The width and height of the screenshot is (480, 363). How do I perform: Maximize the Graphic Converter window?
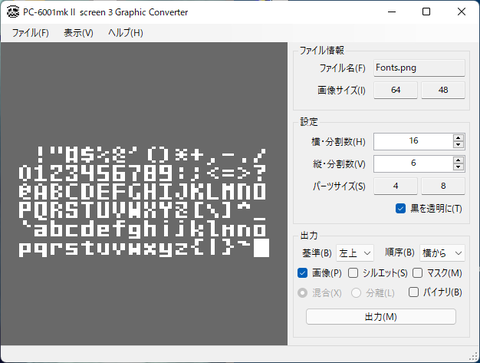pyautogui.click(x=426, y=12)
